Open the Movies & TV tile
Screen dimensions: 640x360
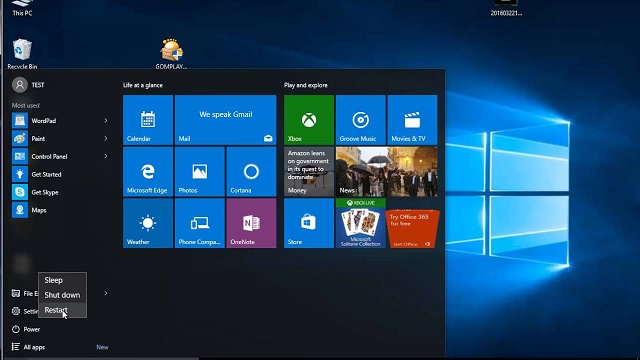point(412,120)
